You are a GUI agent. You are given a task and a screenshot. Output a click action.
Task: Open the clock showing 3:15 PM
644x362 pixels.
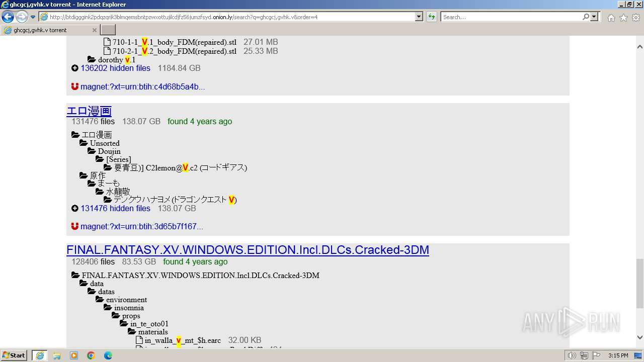click(x=618, y=355)
